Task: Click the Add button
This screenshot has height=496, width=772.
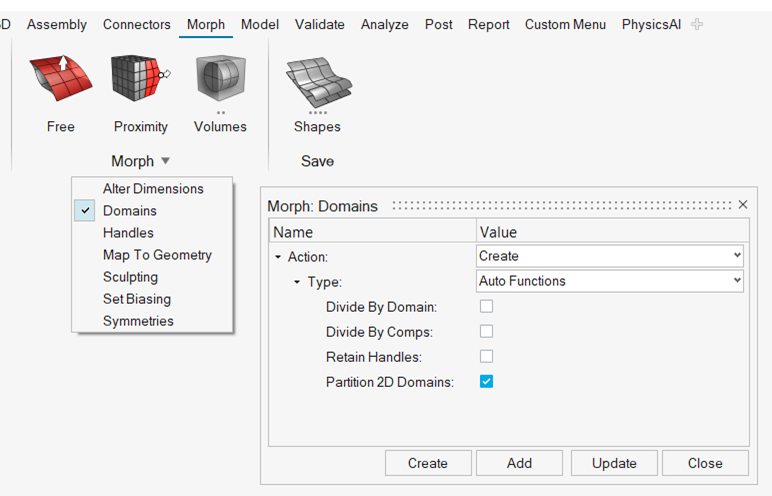Action: 519,463
